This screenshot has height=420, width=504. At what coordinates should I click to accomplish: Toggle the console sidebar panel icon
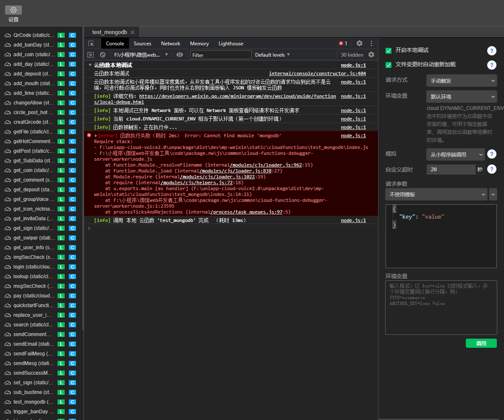(90, 55)
